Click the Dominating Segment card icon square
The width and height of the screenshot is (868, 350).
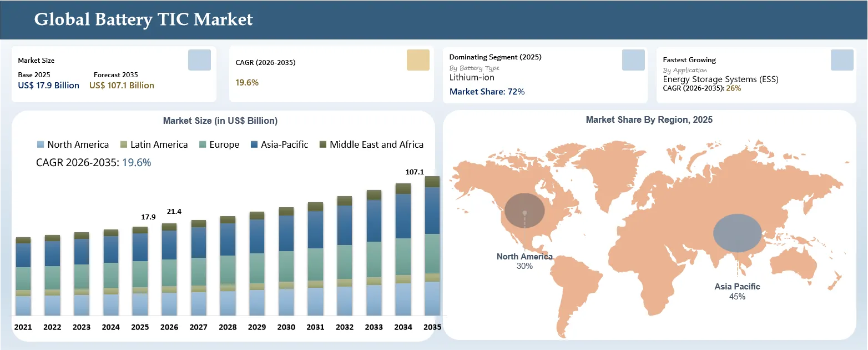click(x=633, y=60)
